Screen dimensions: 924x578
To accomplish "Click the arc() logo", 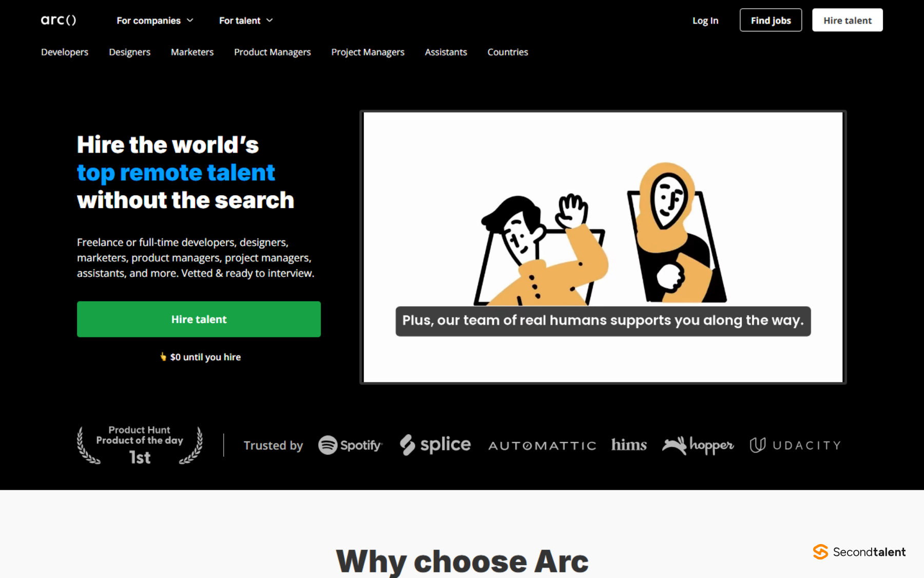I will [x=59, y=20].
